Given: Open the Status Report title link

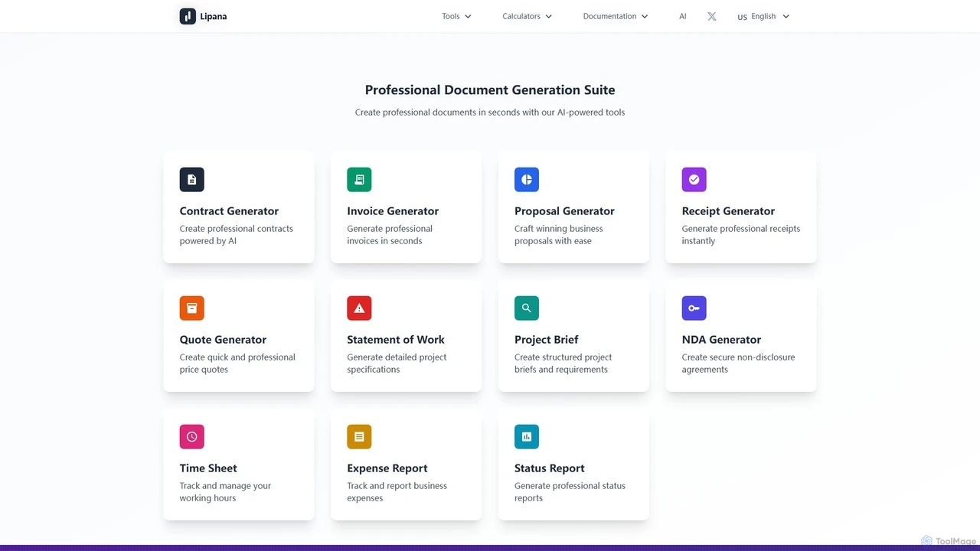Looking at the screenshot, I should pyautogui.click(x=550, y=468).
